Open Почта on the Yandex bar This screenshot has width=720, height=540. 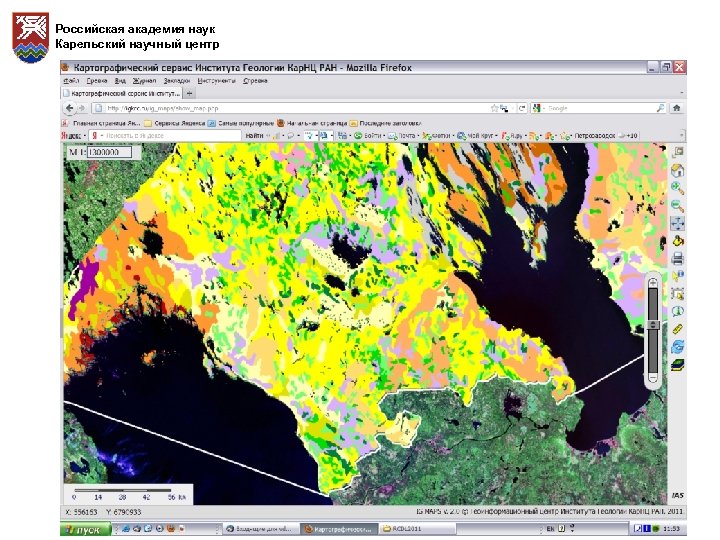click(x=403, y=136)
